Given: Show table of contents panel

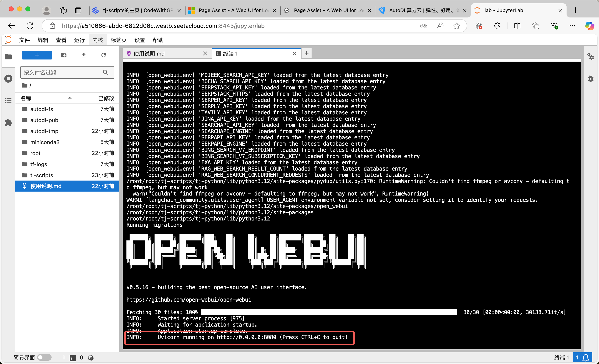Looking at the screenshot, I should pos(8,100).
